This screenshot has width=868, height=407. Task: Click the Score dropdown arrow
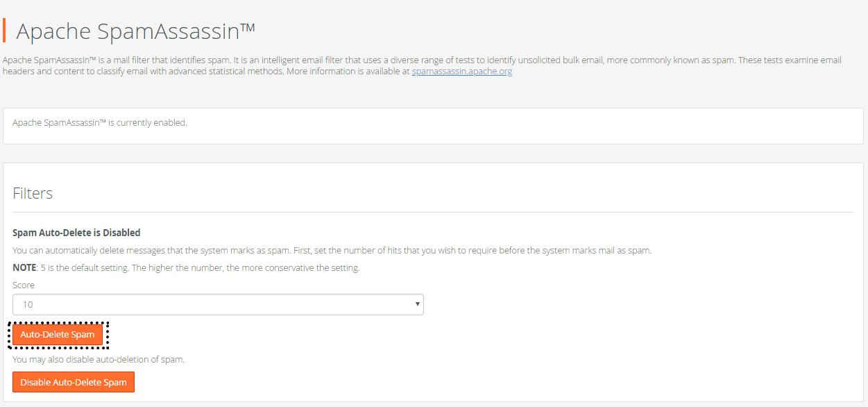click(x=417, y=304)
